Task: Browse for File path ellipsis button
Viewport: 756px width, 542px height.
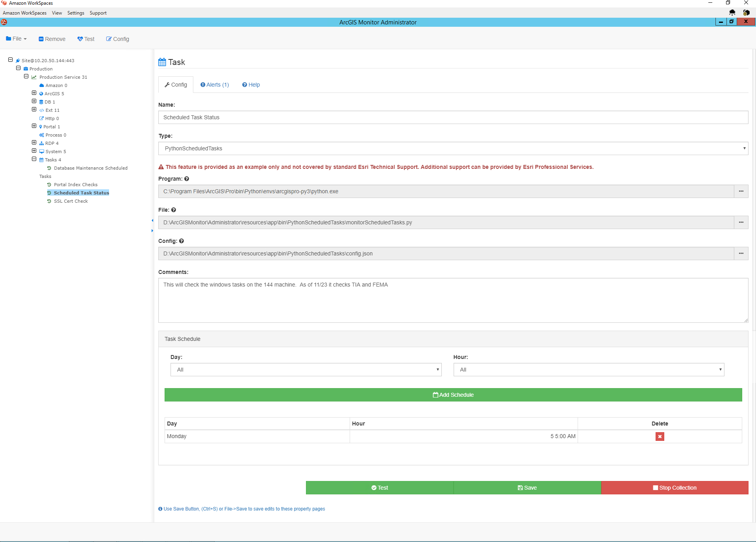Action: point(741,222)
